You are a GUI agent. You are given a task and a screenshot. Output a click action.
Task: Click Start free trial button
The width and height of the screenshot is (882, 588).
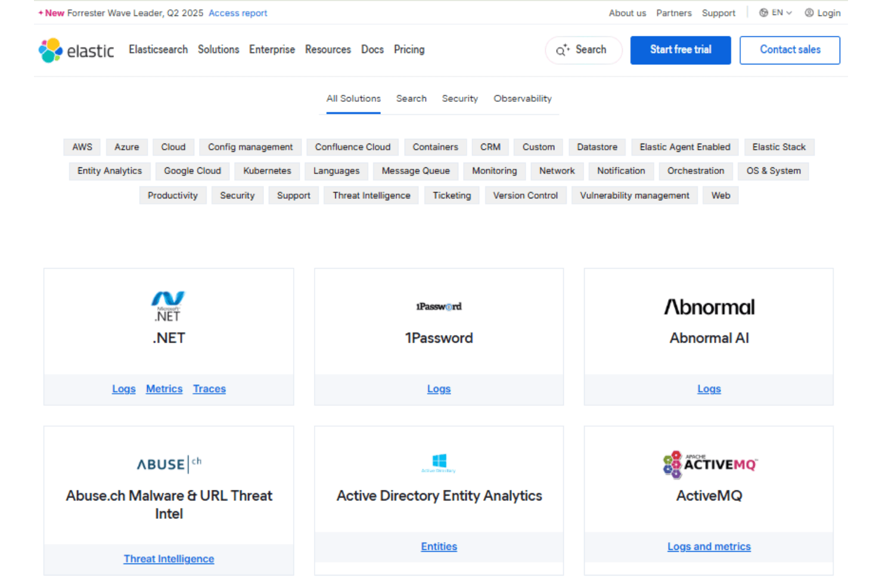click(681, 50)
